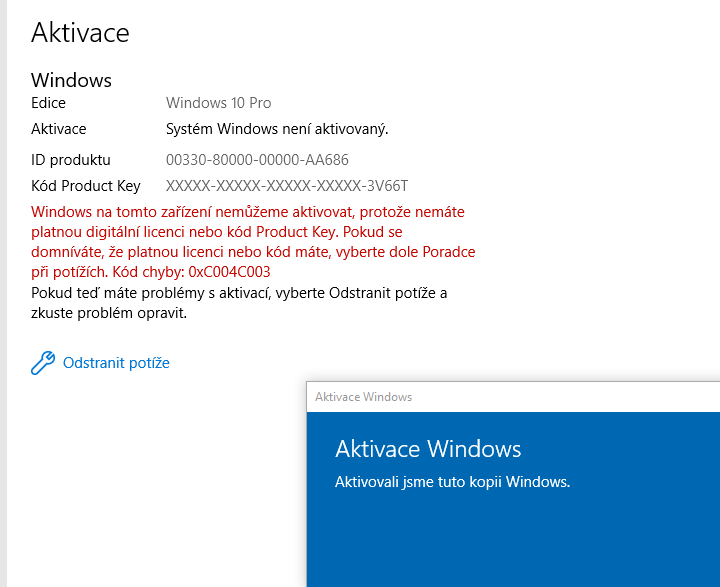Open the Odstranit potíže troubleshooter link
Viewport: 720px width, 587px height.
point(116,363)
